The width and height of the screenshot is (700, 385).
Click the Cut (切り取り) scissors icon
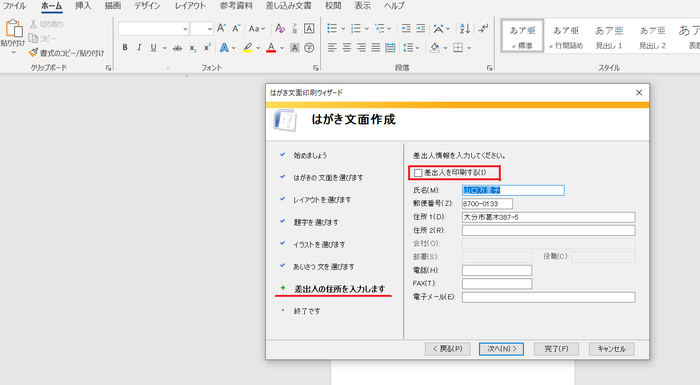[33, 24]
